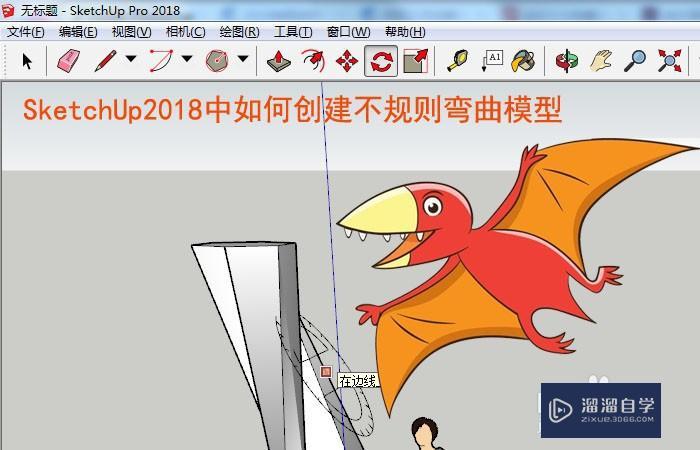Click the SketchUp logo in title bar
The image size is (700, 450).
point(8,11)
